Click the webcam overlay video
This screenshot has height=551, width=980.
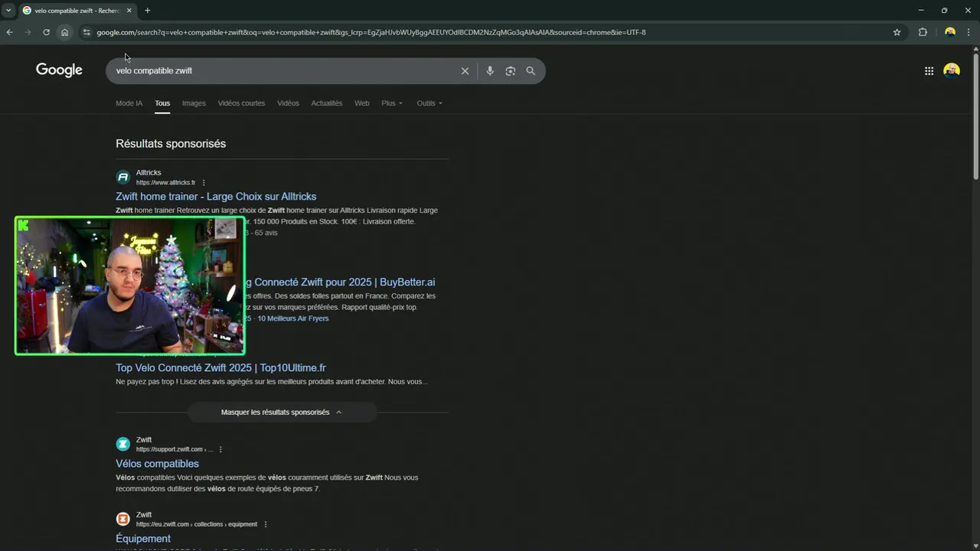click(x=130, y=285)
